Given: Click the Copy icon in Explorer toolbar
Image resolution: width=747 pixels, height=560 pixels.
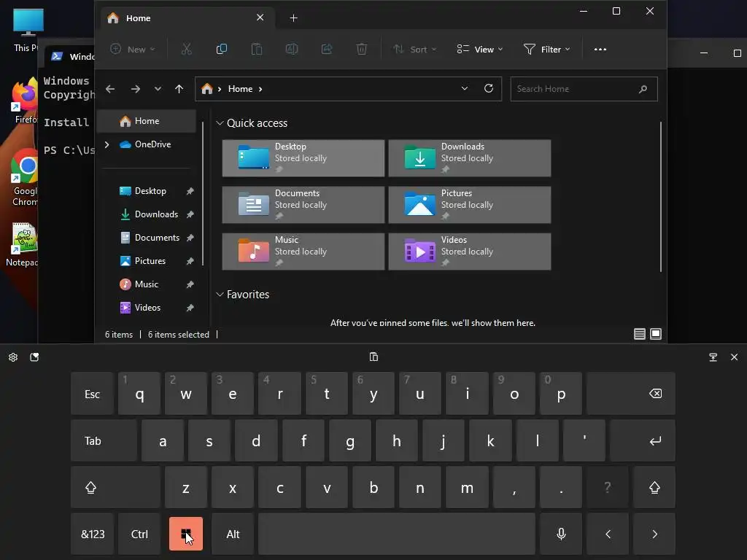Looking at the screenshot, I should (x=222, y=49).
